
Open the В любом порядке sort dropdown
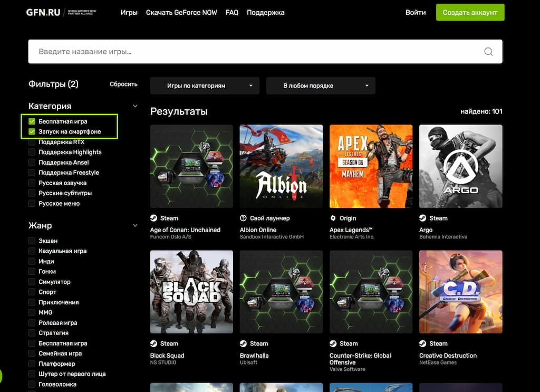pyautogui.click(x=321, y=85)
